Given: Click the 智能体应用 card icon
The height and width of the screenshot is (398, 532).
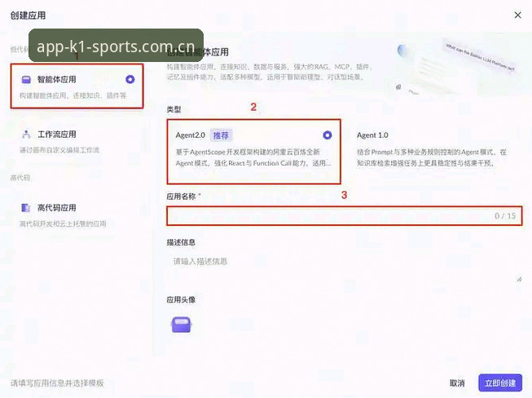Looking at the screenshot, I should pyautogui.click(x=26, y=79).
